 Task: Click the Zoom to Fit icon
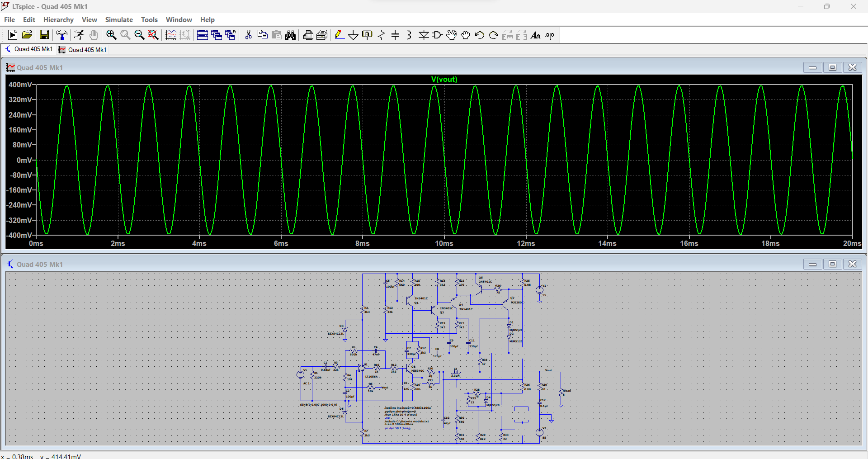coord(153,35)
